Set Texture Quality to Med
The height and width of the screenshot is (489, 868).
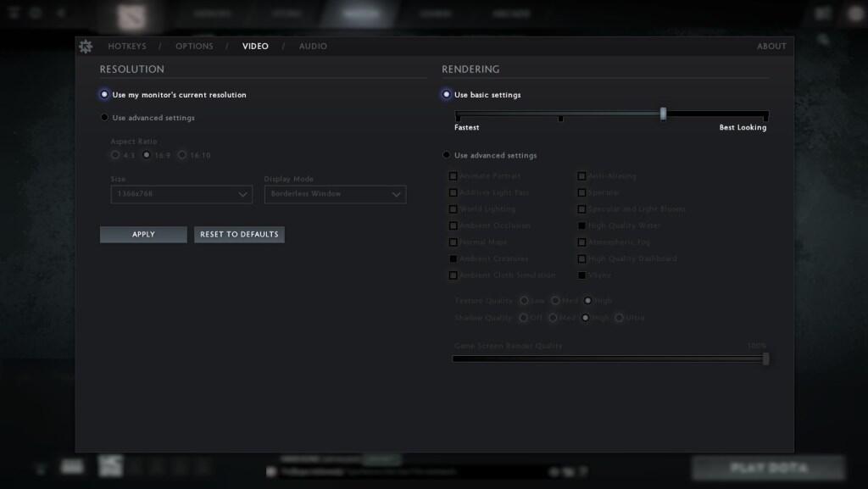[x=555, y=300]
